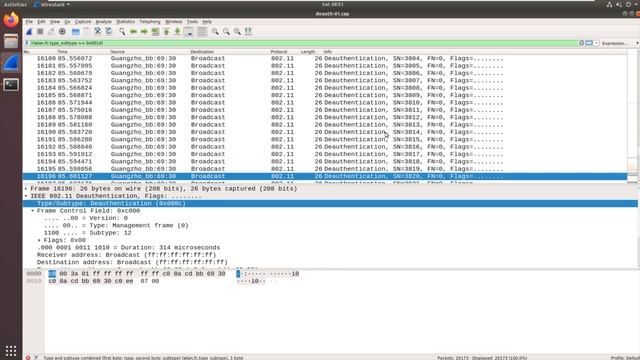The width and height of the screenshot is (640, 360).
Task: Add a display filter button with plus
Action: (x=637, y=43)
